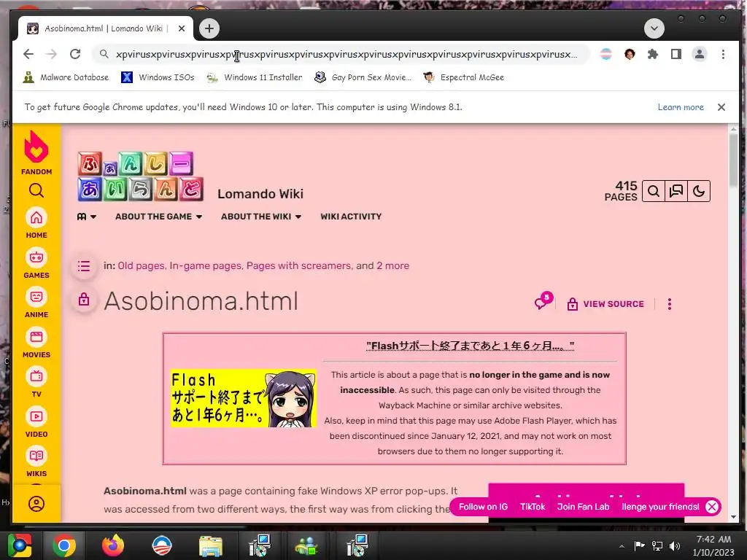
Task: Show hidden tray icons arrow
Action: point(622,546)
